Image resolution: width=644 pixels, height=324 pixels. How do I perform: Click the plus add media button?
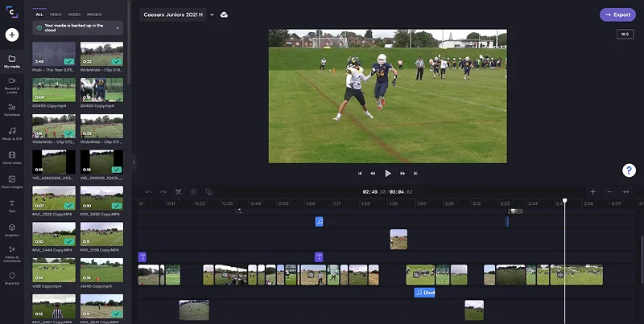pyautogui.click(x=12, y=35)
